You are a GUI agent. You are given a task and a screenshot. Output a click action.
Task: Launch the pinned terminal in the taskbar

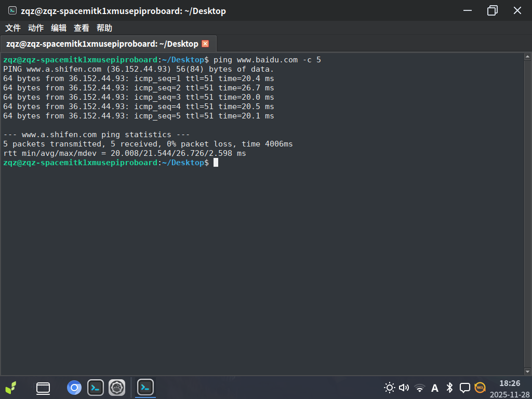(96, 388)
